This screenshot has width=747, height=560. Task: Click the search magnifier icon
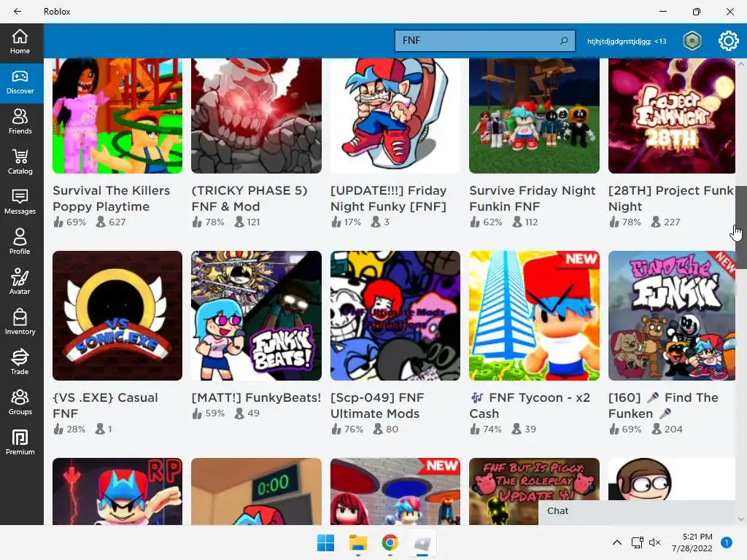coord(564,41)
